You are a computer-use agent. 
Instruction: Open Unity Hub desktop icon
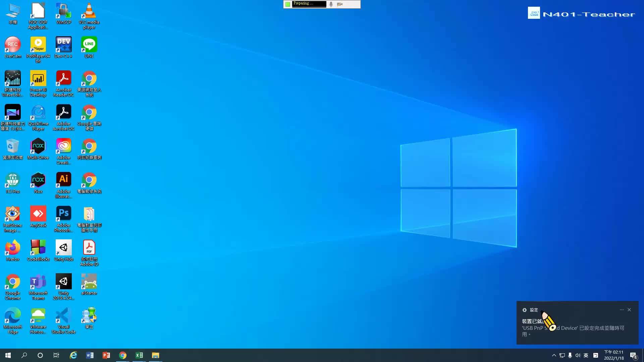coord(63,250)
